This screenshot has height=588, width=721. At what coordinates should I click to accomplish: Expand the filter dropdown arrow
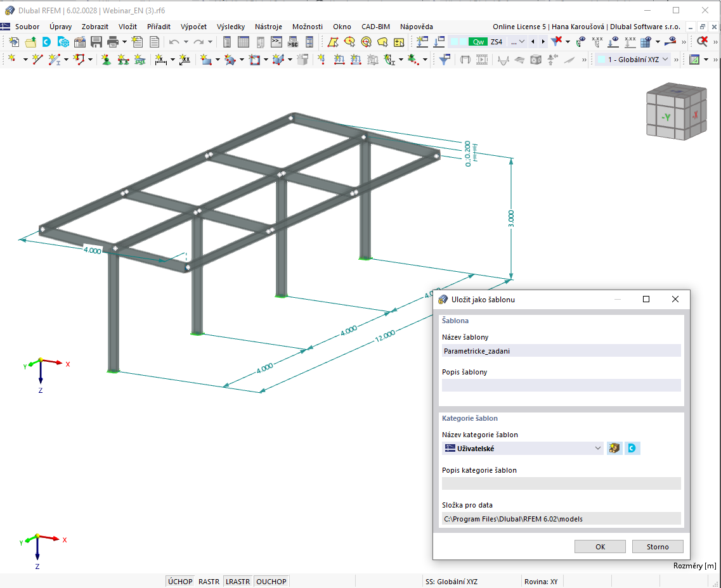[x=568, y=42]
